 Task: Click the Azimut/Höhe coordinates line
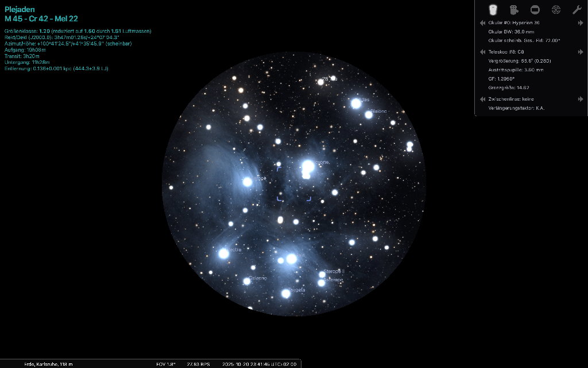click(68, 44)
